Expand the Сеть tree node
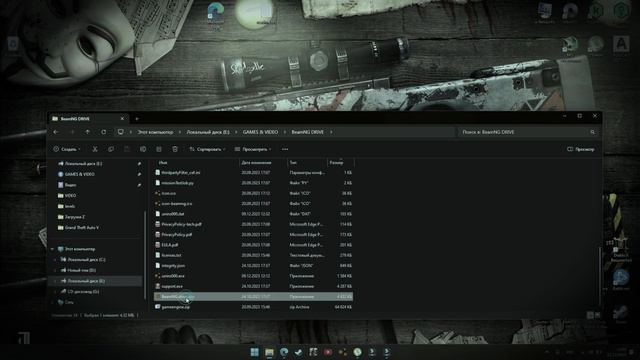640x360 pixels. tap(53, 302)
